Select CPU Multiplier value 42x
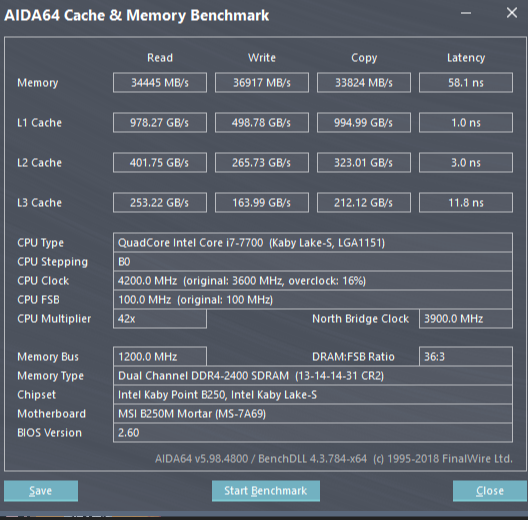This screenshot has height=520, width=528. [160, 319]
